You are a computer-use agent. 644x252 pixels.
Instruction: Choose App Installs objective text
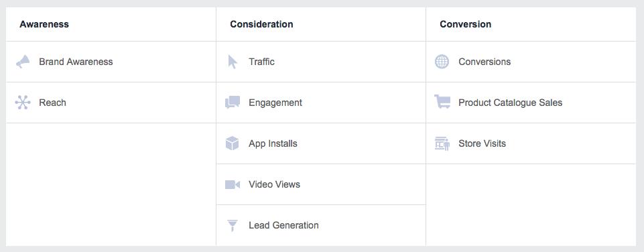(273, 143)
